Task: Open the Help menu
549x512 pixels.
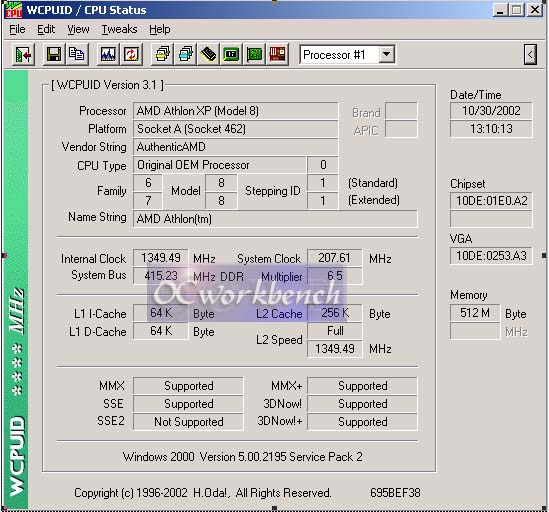Action: click(160, 29)
